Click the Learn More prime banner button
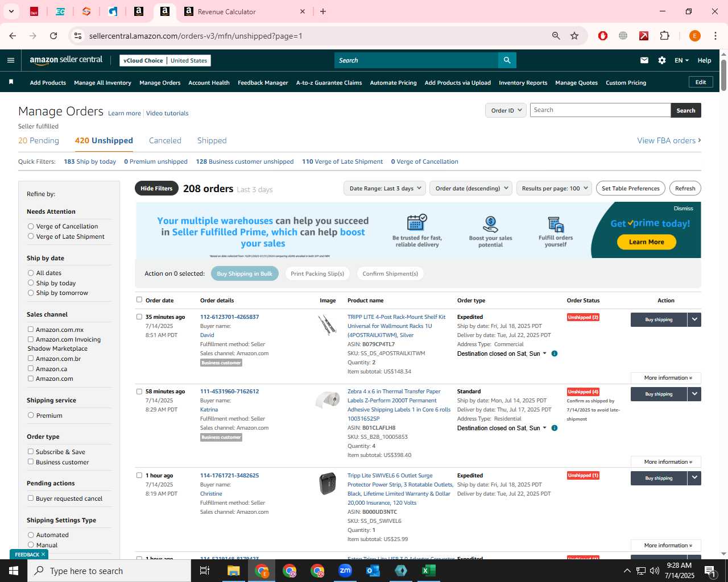 (x=646, y=242)
